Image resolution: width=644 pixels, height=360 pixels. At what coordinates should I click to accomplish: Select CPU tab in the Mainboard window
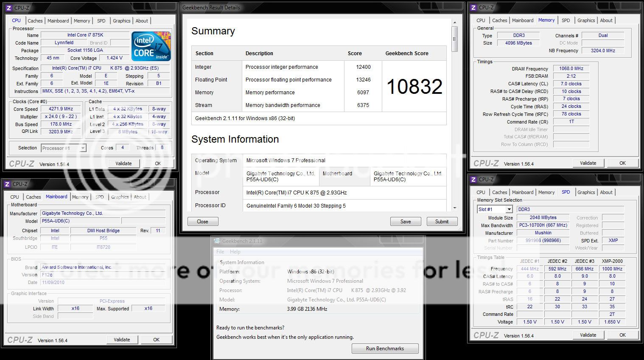tap(15, 197)
